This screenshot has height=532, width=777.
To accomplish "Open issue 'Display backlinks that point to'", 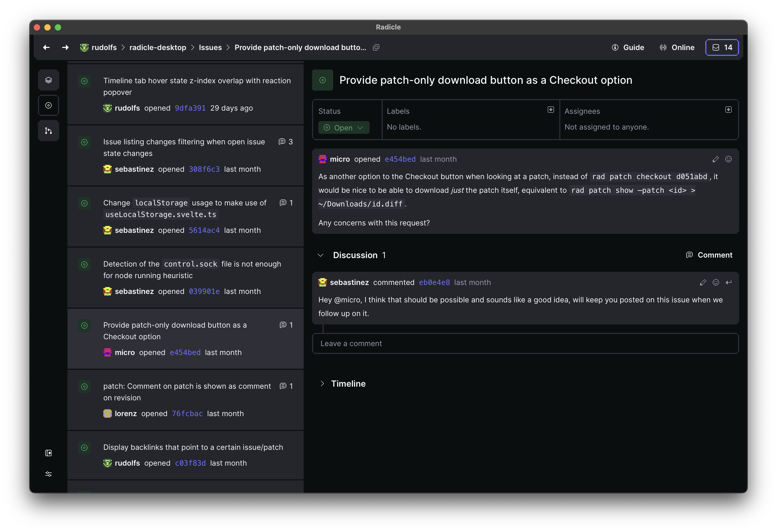I will point(186,455).
